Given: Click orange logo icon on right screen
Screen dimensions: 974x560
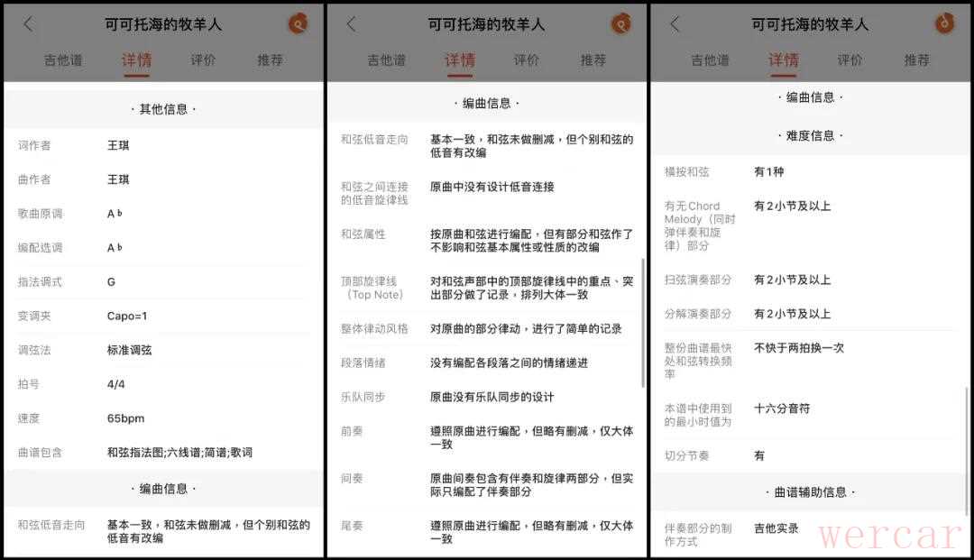Looking at the screenshot, I should pos(944,23).
